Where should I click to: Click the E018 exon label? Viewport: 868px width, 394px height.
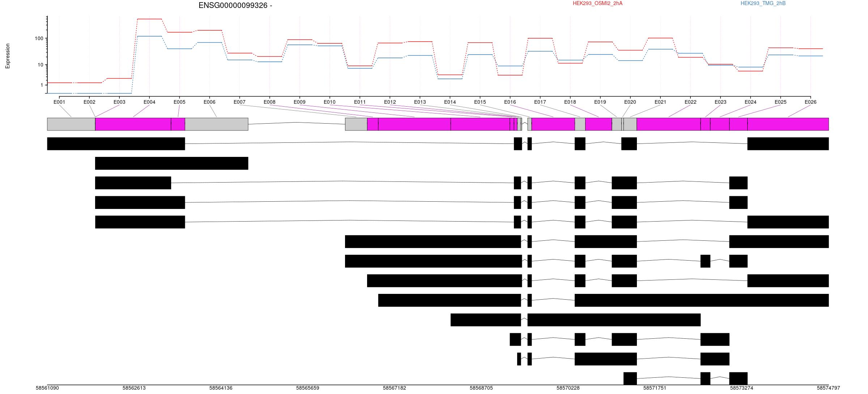click(x=570, y=102)
